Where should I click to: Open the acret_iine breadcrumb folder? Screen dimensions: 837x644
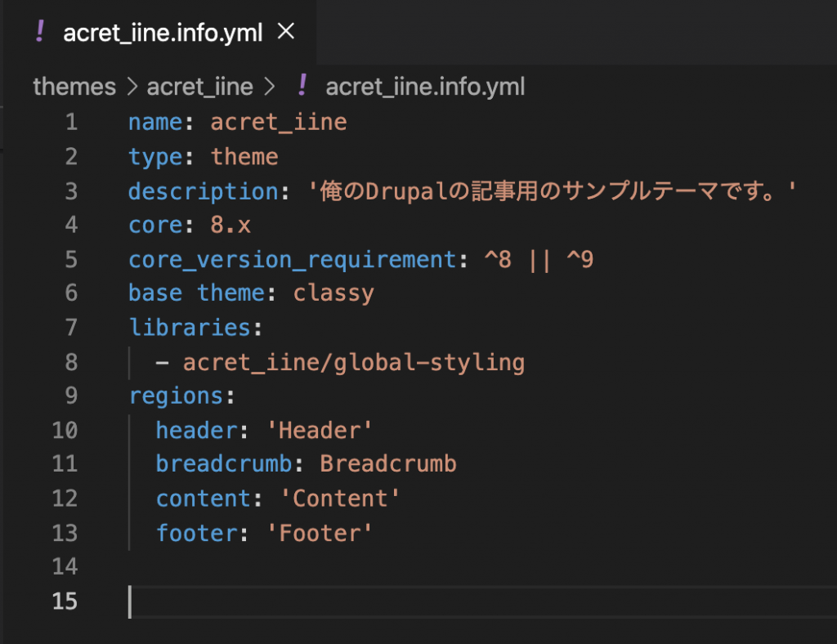point(199,87)
